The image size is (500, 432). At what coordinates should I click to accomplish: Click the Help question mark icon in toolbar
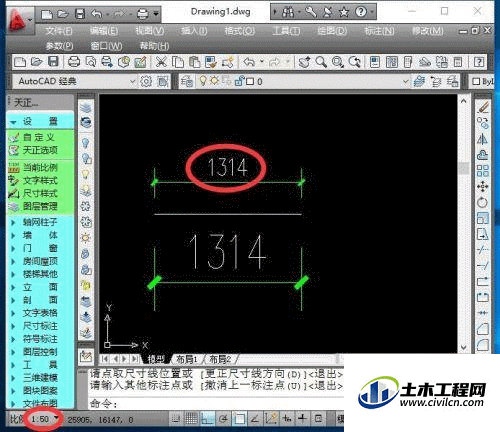[479, 62]
